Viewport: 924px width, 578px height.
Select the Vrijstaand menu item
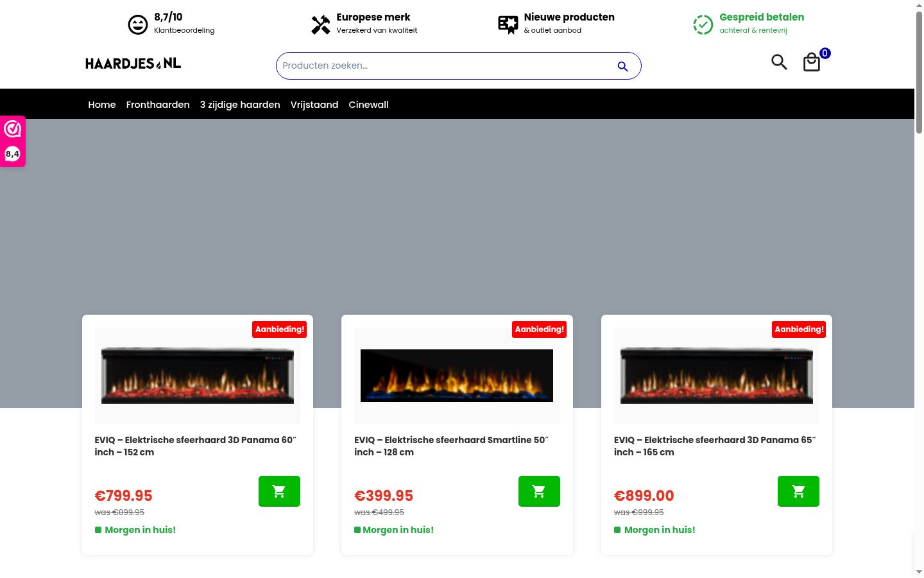pyautogui.click(x=314, y=105)
